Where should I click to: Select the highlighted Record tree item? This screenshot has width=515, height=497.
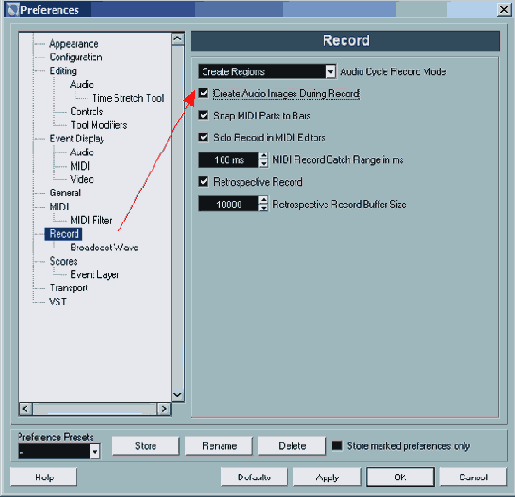point(64,234)
